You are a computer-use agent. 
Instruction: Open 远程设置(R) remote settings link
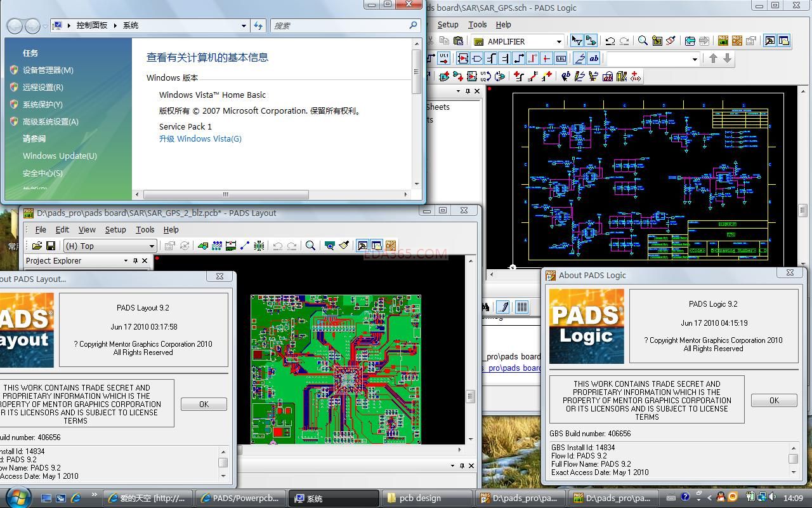coord(43,87)
